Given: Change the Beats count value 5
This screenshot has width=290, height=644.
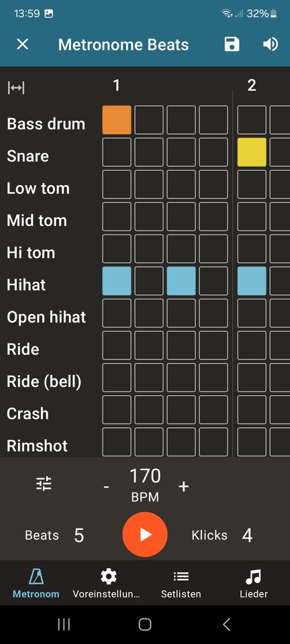Looking at the screenshot, I should (x=79, y=535).
